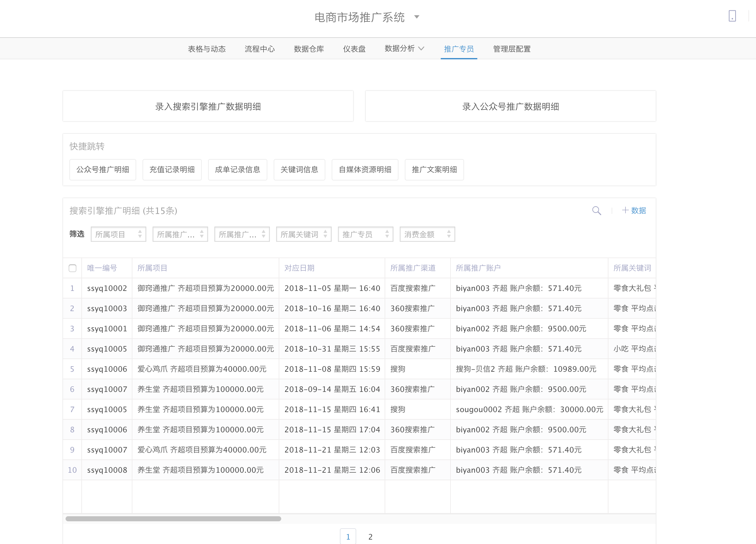Open the second 所属推广… filter dropdown

(242, 234)
